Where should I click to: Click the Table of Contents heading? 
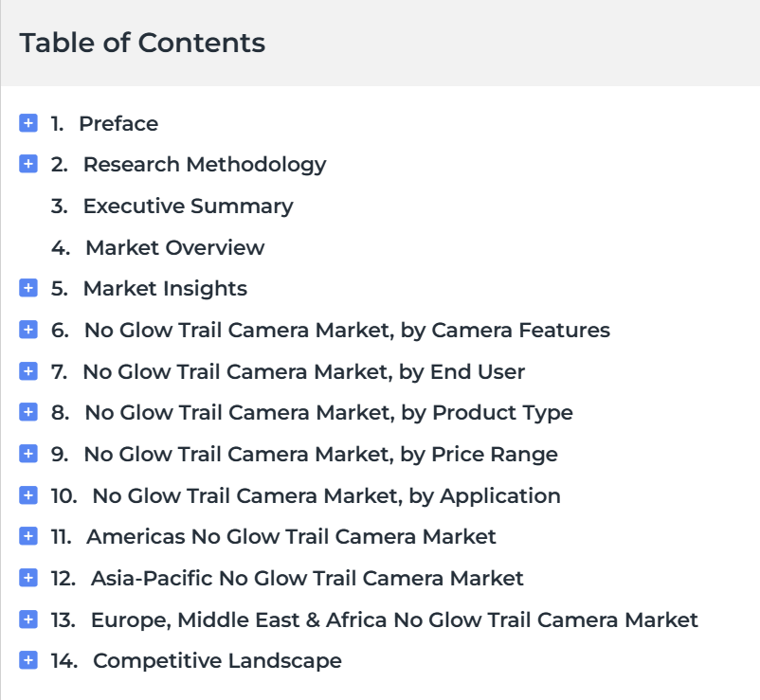click(x=142, y=43)
